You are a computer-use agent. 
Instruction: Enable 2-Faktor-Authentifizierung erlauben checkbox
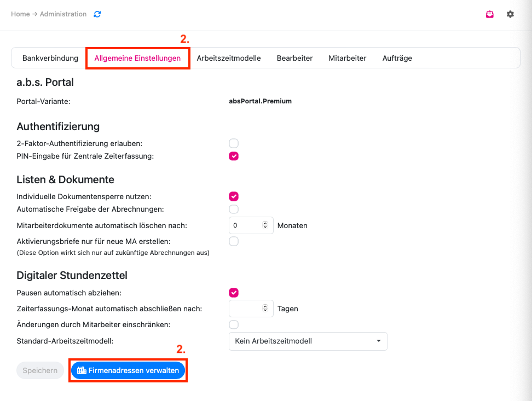(x=234, y=143)
